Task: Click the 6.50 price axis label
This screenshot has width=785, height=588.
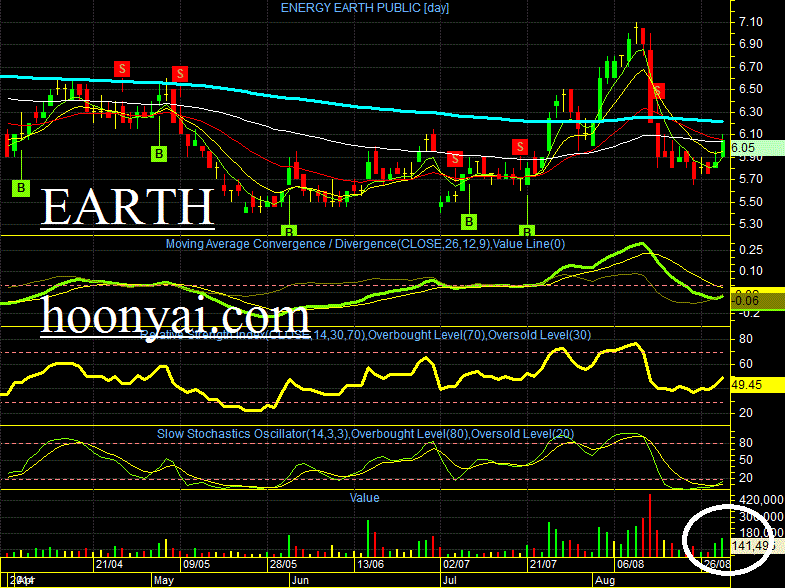Action: pyautogui.click(x=750, y=89)
